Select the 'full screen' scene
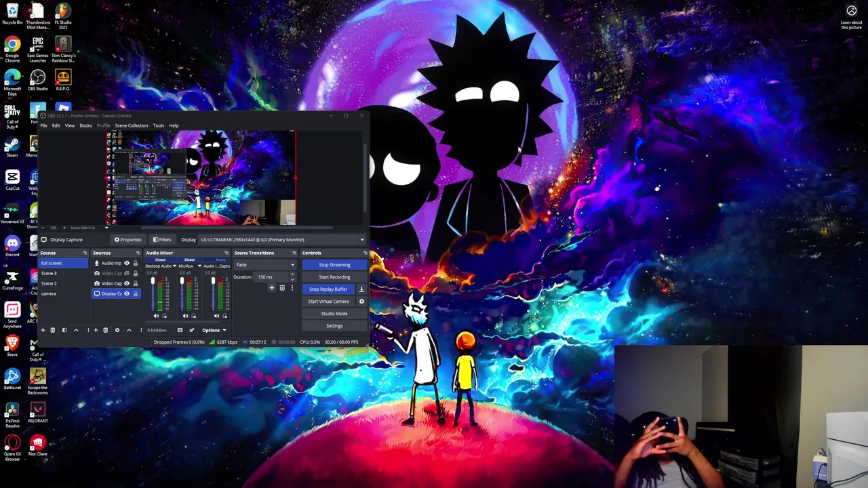The width and height of the screenshot is (868, 488). tap(63, 263)
